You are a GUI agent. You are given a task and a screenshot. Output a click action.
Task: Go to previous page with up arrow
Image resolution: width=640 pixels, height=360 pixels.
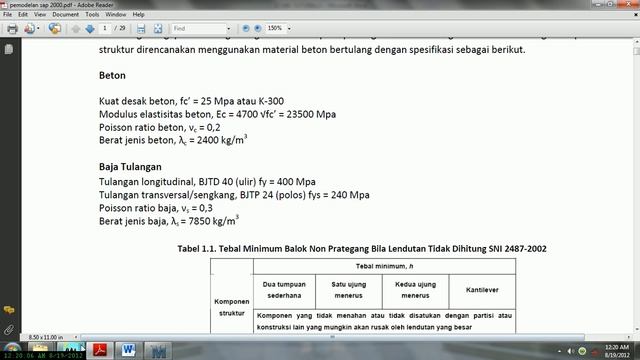(76, 29)
